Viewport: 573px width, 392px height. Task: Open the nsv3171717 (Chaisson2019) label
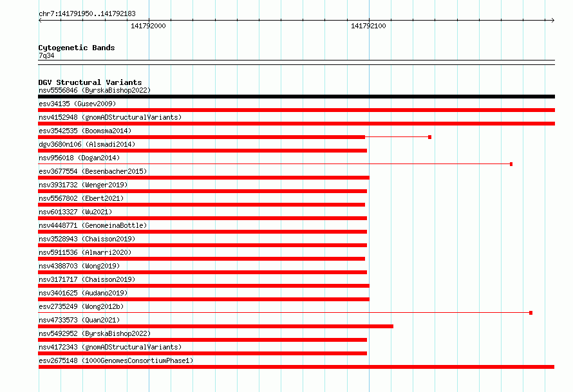click(x=87, y=279)
